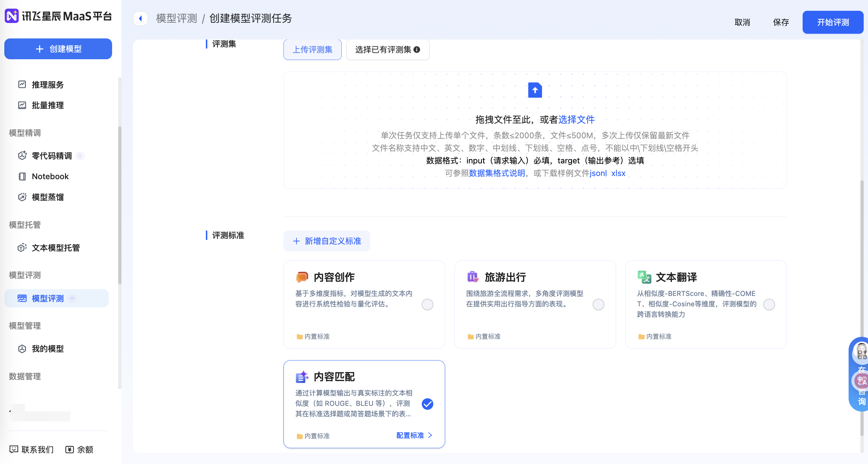Image resolution: width=868 pixels, height=464 pixels.
Task: Expand 配置标准 on 内容匹配 card
Action: (x=414, y=435)
